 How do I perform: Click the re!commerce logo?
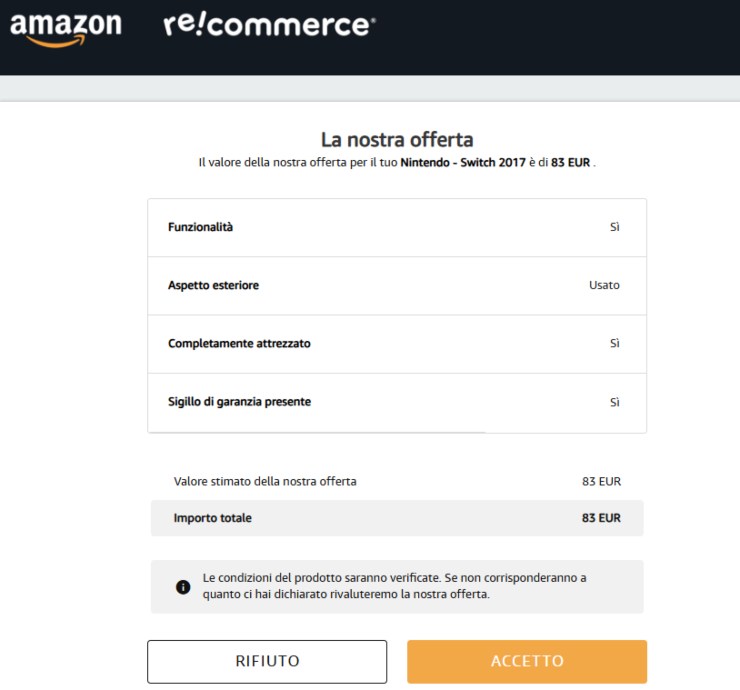click(268, 25)
